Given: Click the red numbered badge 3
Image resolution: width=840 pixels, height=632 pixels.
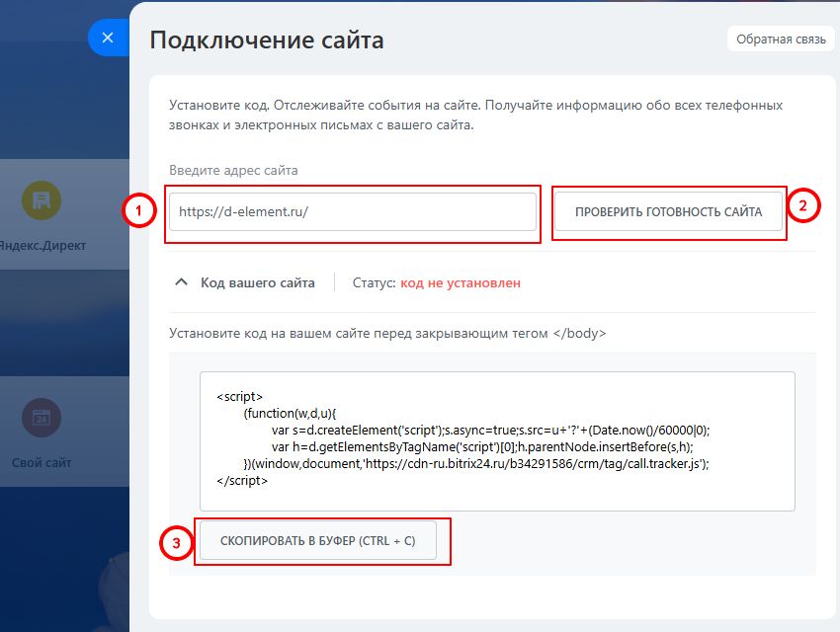Looking at the screenshot, I should (x=176, y=541).
